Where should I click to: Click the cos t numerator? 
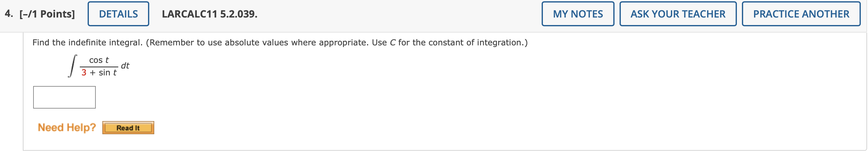[x=99, y=60]
